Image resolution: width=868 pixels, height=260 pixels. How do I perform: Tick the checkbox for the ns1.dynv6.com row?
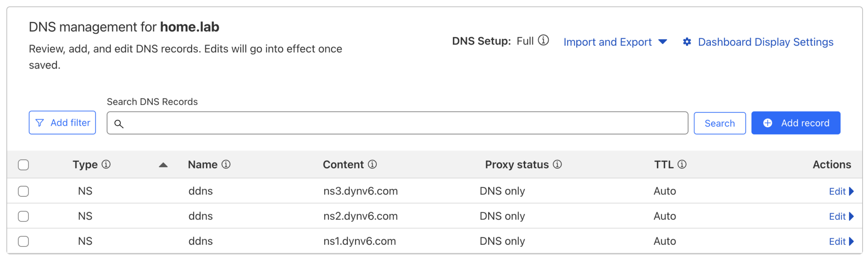click(x=23, y=241)
